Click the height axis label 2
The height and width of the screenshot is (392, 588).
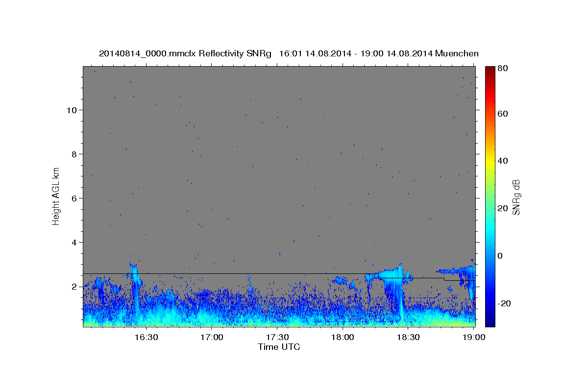74,287
